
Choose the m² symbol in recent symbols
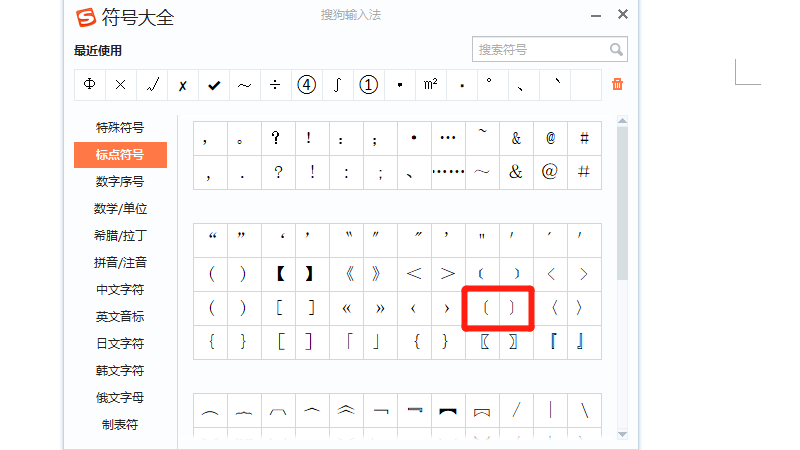point(430,85)
